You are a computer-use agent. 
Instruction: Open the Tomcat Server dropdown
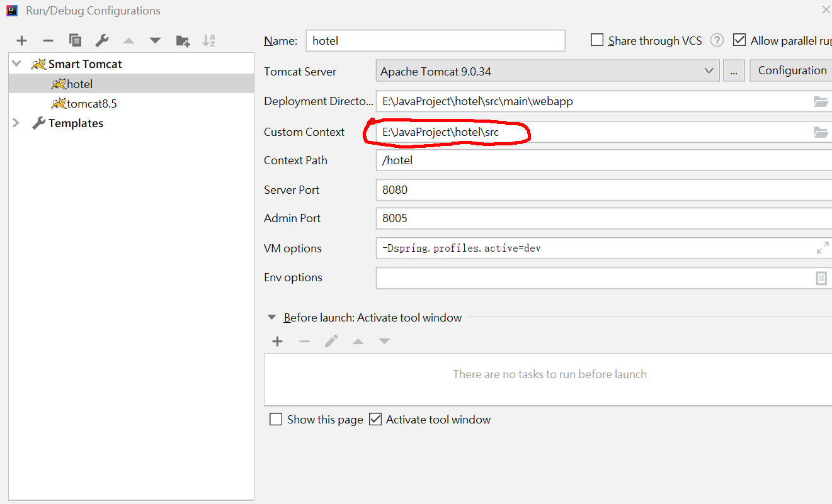[547, 71]
